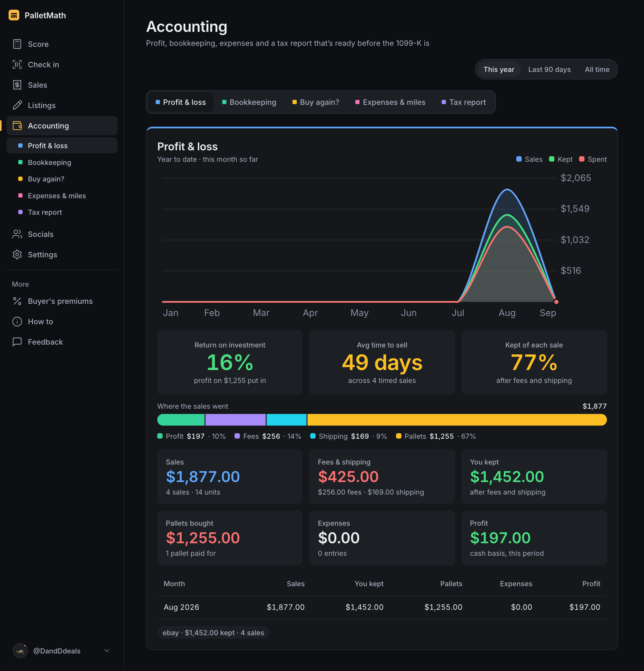644x671 pixels.
Task: Click the Feedback speech bubble icon
Action: pyautogui.click(x=17, y=342)
